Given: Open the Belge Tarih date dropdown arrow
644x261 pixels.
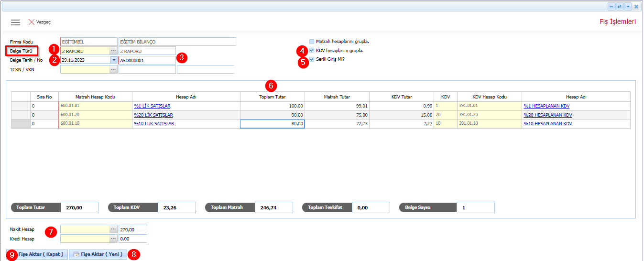Looking at the screenshot, I should click(x=114, y=60).
